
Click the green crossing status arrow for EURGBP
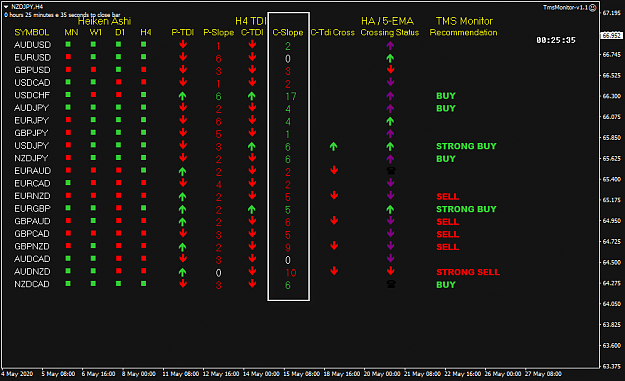pyautogui.click(x=390, y=209)
